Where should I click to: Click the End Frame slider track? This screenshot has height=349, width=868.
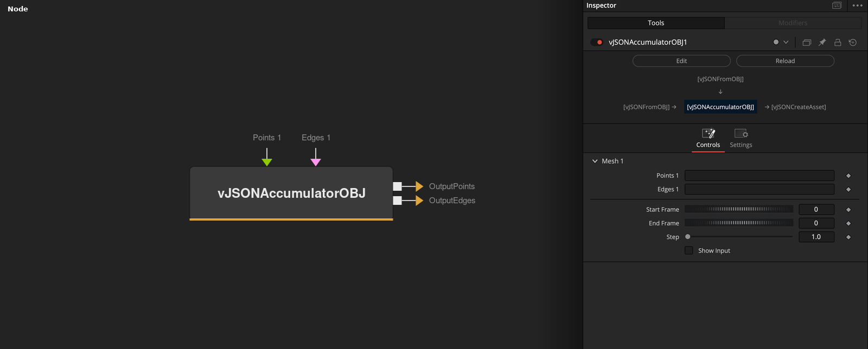click(739, 223)
